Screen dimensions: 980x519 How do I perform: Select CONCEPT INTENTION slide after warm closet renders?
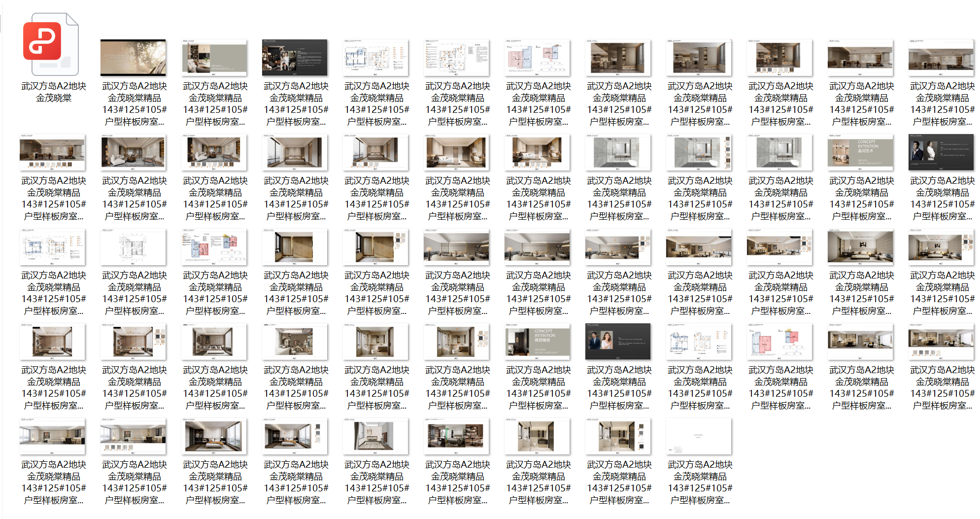537,342
